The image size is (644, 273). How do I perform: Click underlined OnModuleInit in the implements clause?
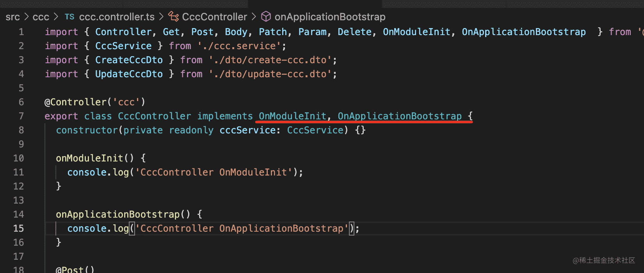[292, 116]
